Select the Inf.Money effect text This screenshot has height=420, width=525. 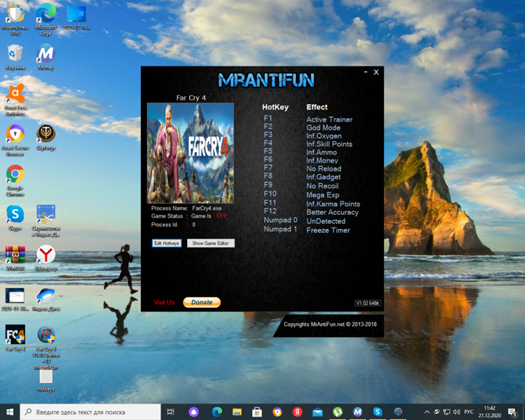322,160
